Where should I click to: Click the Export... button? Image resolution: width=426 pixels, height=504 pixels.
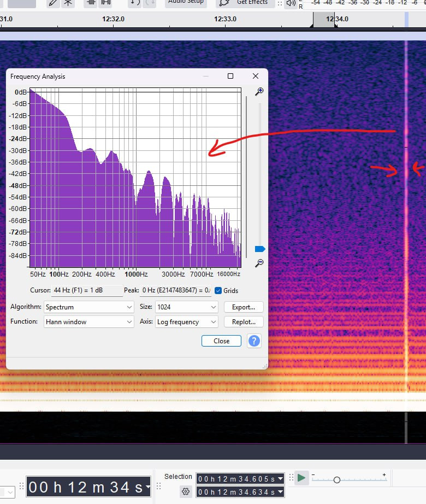coord(244,307)
